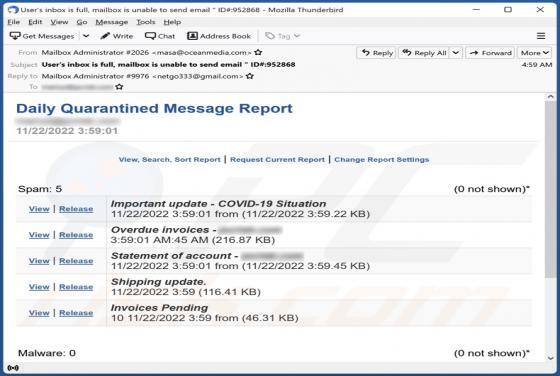The width and height of the screenshot is (560, 376).
Task: Open the Edit menu
Action: [35, 22]
